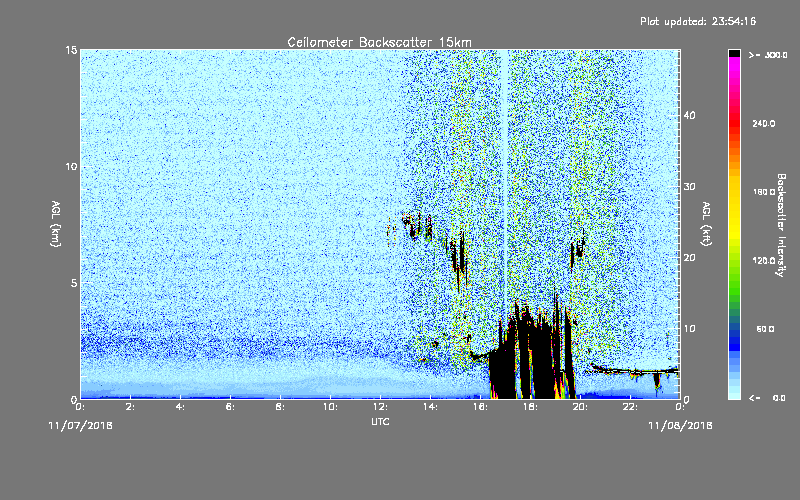The image size is (800, 500).
Task: Click the 'Backscatter Intensity' colorbar label
Action: [x=781, y=225]
